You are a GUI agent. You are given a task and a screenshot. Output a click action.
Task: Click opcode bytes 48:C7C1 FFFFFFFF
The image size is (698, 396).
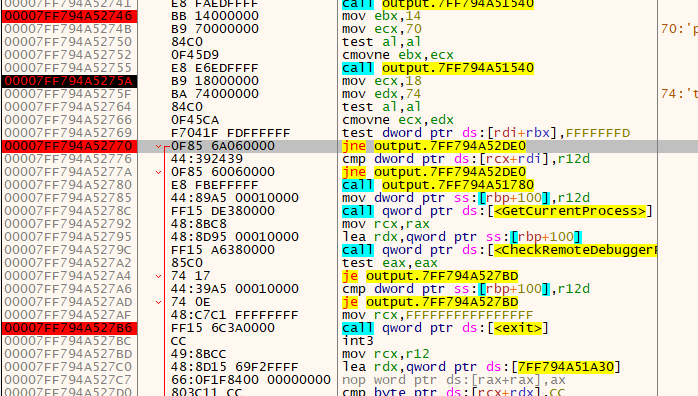tap(235, 315)
